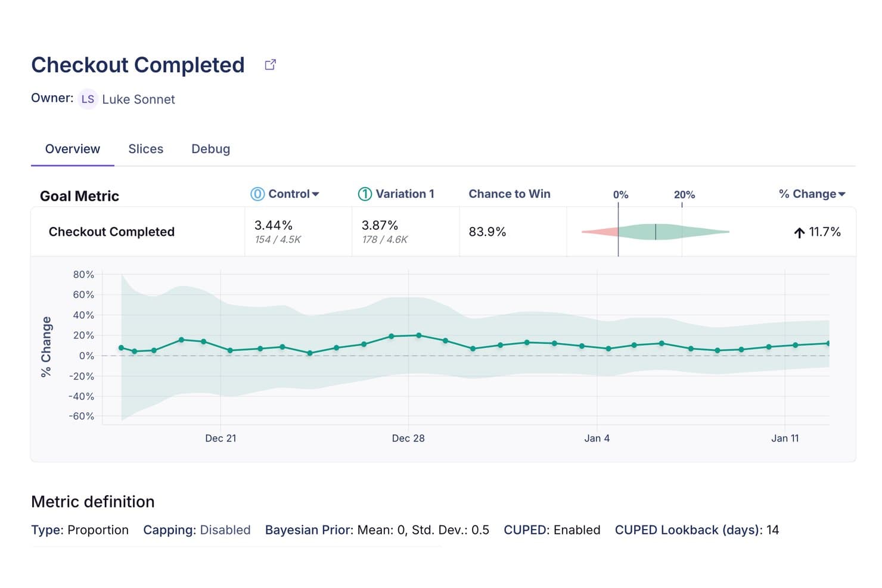Click the 178 / 4.6K variation count
Image resolution: width=882 pixels, height=588 pixels.
[385, 239]
